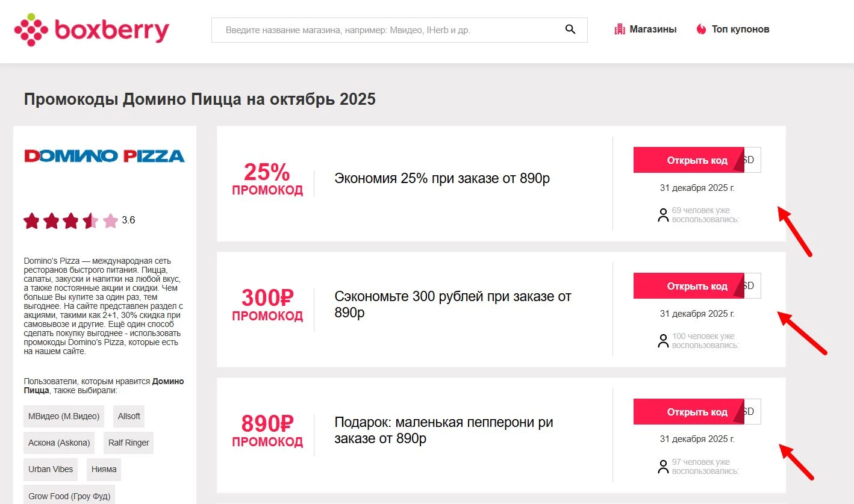Click the Аскона (Askona) link
Image resolution: width=854 pixels, height=504 pixels.
(59, 443)
